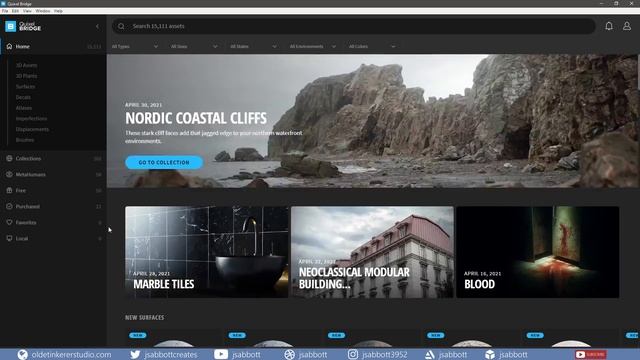Expand the All Environments filter dropdown
640x360 pixels.
point(313,47)
